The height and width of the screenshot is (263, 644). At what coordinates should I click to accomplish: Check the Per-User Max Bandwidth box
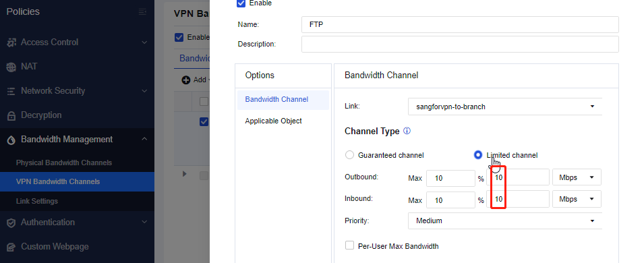[x=349, y=245]
